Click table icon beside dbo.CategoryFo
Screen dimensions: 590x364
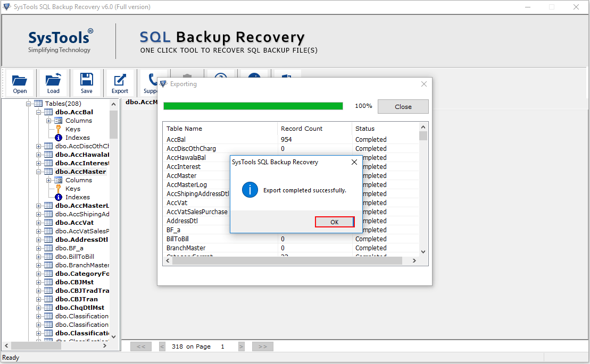point(48,274)
